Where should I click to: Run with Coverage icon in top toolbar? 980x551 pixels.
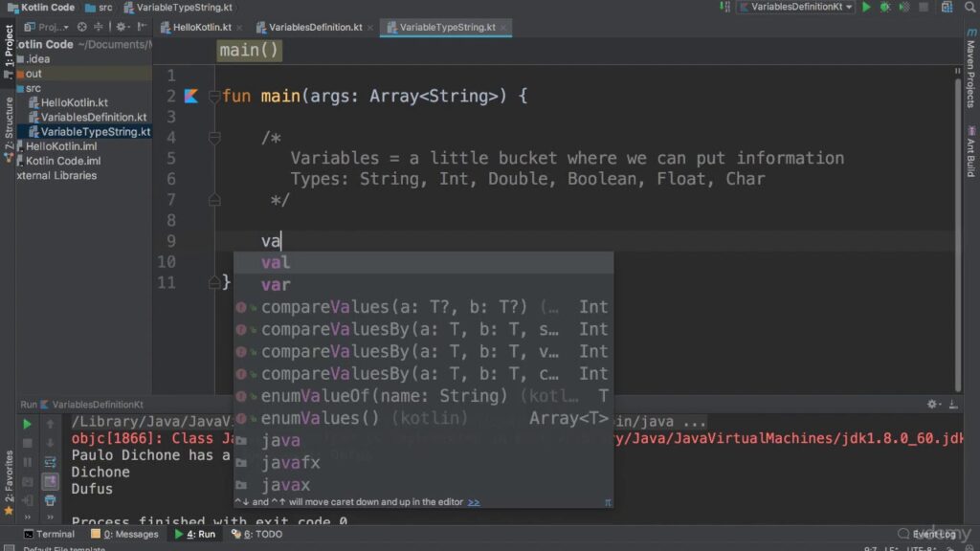(x=903, y=7)
